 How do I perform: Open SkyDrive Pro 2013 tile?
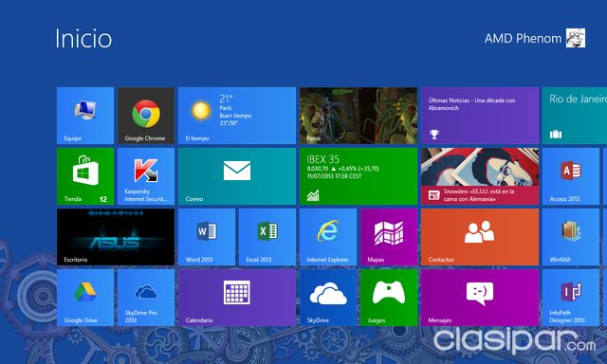tap(146, 298)
